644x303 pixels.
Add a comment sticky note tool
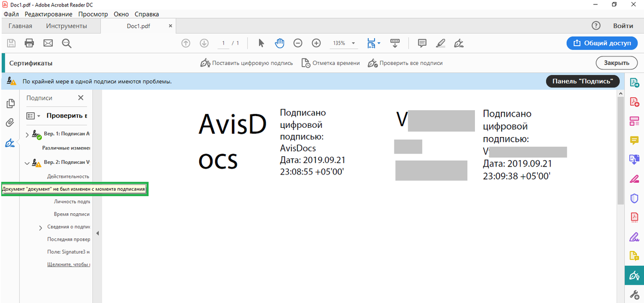tap(422, 43)
